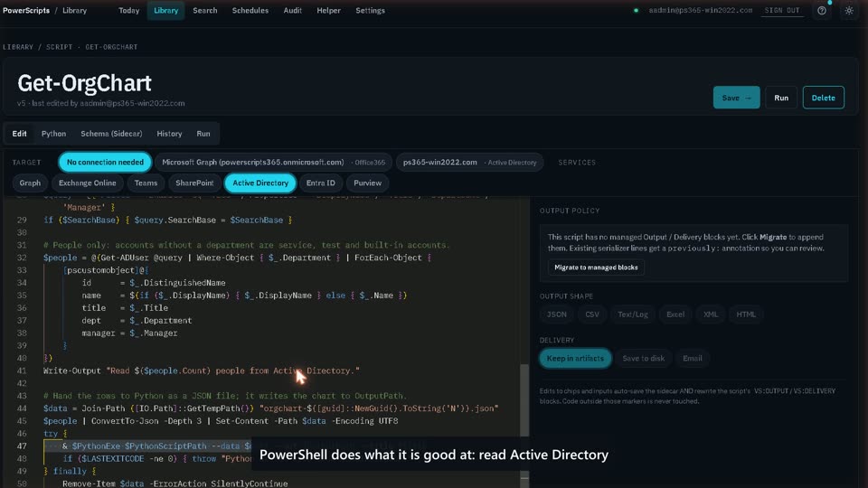Viewport: 868px width, 488px height.
Task: Select ps365-win2022.com Active Directory target
Action: (x=469, y=162)
